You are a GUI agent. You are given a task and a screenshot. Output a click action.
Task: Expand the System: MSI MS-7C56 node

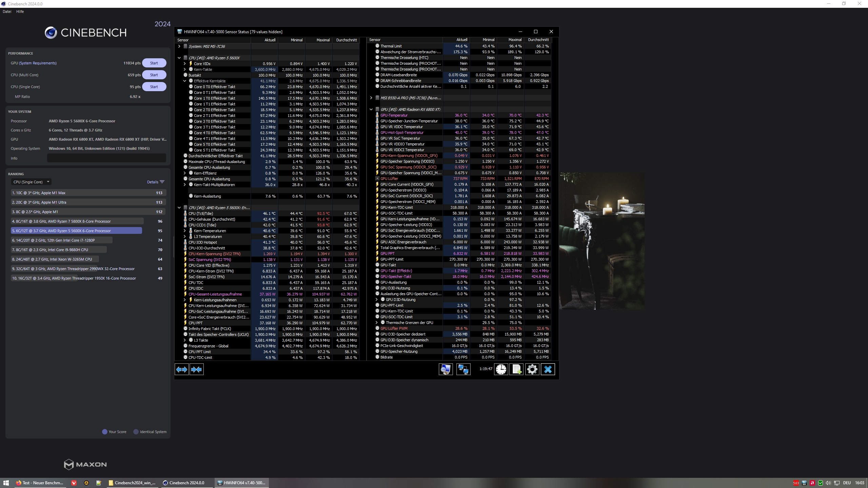click(179, 46)
